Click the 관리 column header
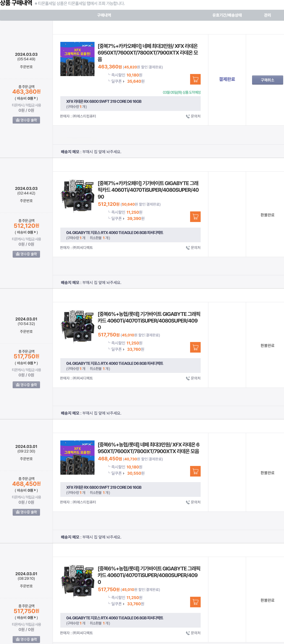284x644 pixels. tap(267, 15)
